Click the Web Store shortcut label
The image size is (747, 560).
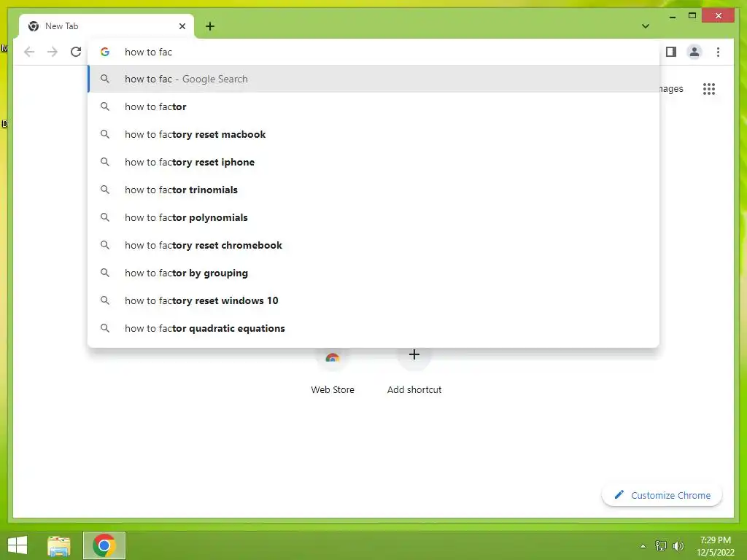tap(333, 389)
